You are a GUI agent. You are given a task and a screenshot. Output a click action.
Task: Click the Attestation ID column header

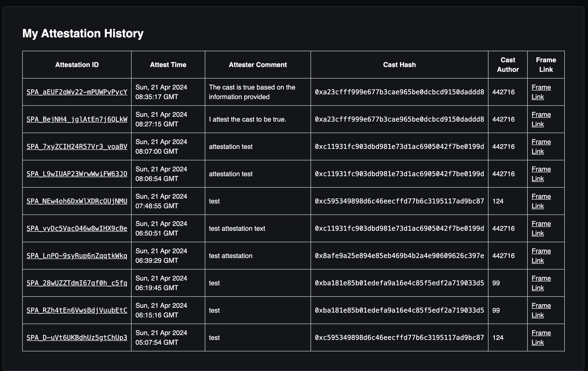click(x=77, y=65)
